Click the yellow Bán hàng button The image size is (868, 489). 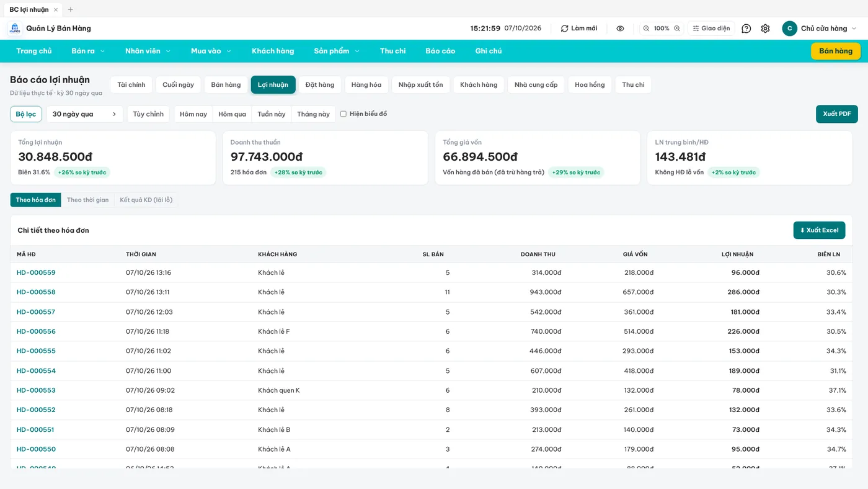[x=836, y=51]
